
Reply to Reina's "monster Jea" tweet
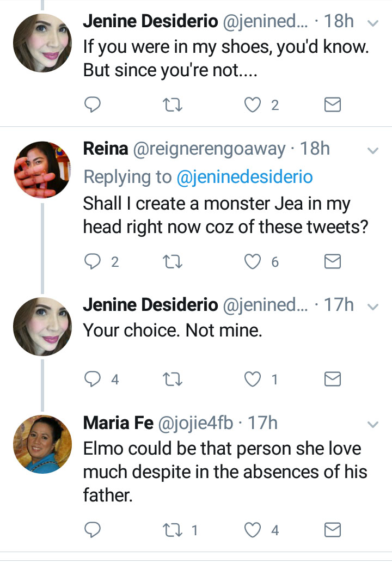pos(93,262)
